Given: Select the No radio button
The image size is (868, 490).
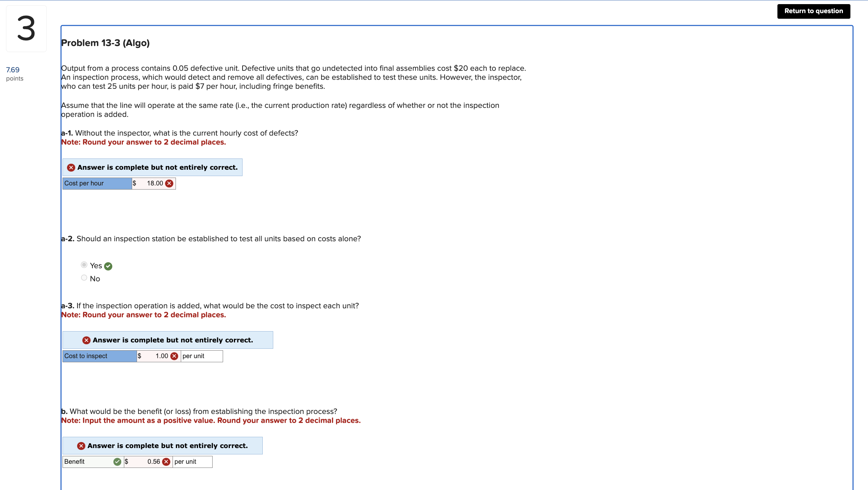Looking at the screenshot, I should [84, 277].
